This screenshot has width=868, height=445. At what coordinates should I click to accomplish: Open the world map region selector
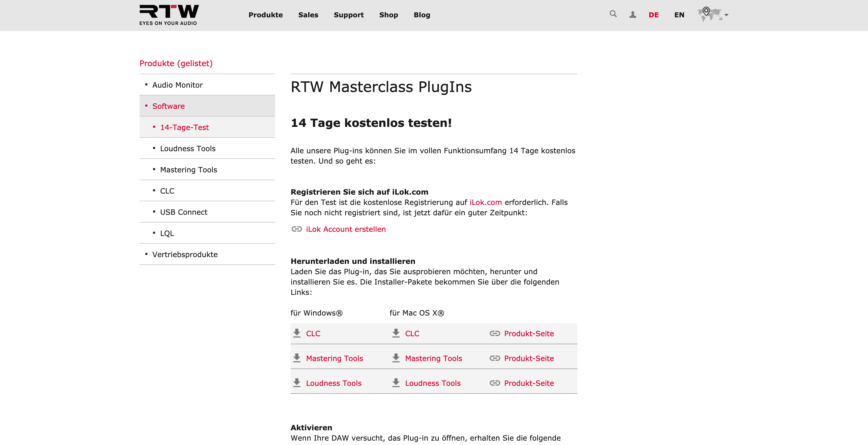click(712, 14)
